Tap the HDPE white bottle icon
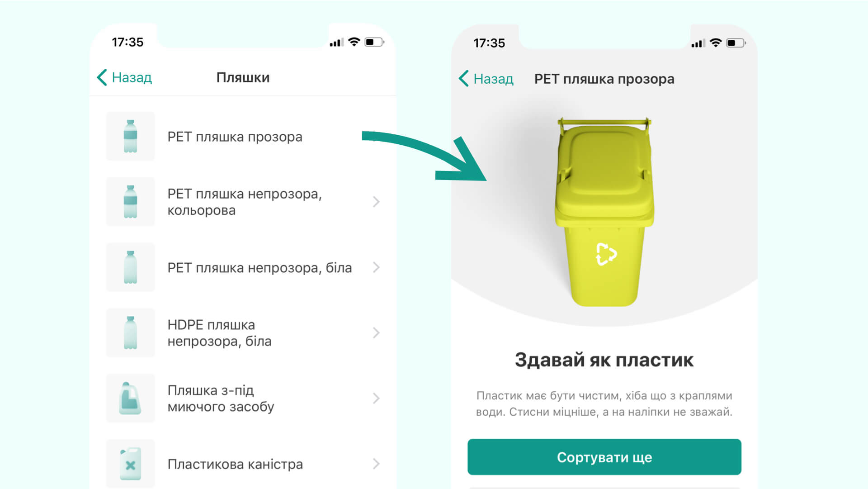The image size is (868, 489). (x=130, y=333)
